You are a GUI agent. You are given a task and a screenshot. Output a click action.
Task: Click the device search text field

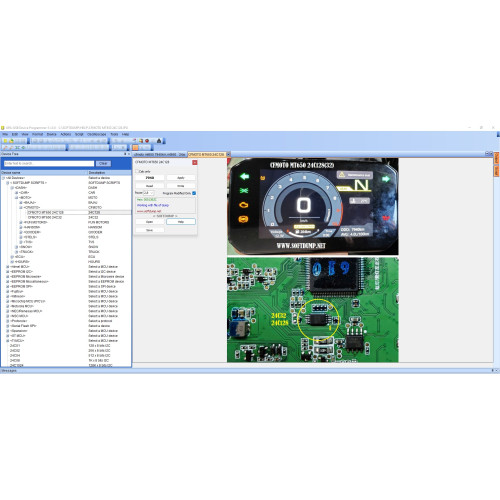49,163
